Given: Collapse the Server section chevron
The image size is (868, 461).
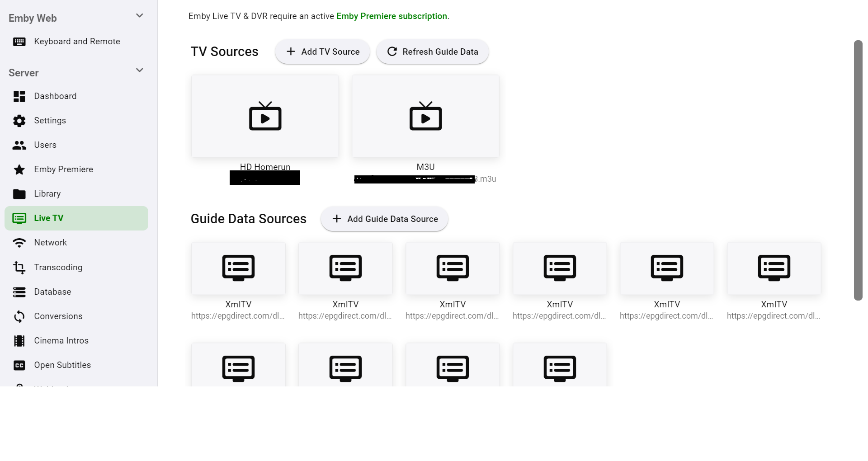Looking at the screenshot, I should point(140,70).
